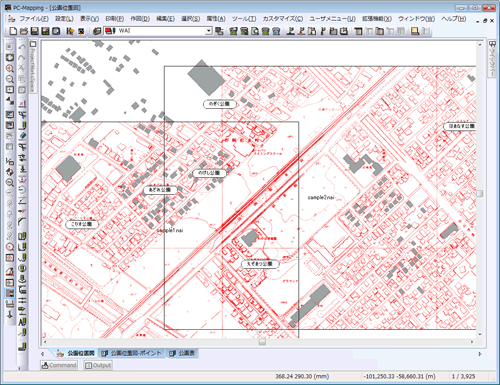The height and width of the screenshot is (385, 500).
Task: Open the 設定(L) menu
Action: coord(64,19)
